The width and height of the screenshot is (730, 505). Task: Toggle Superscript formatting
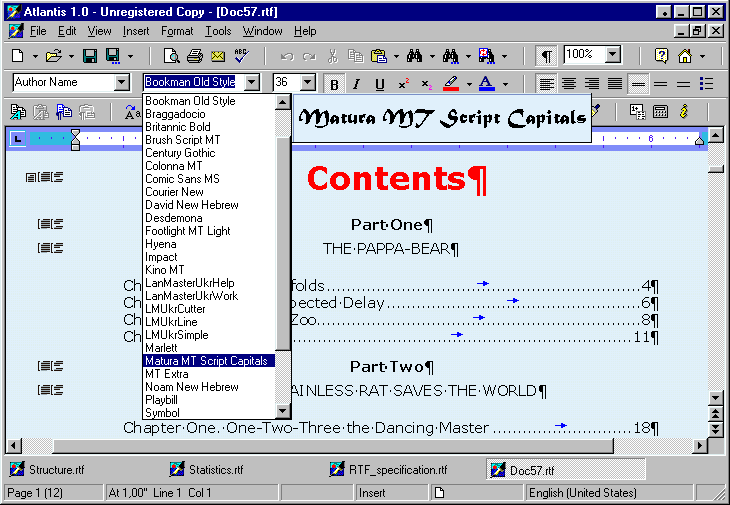coord(403,84)
